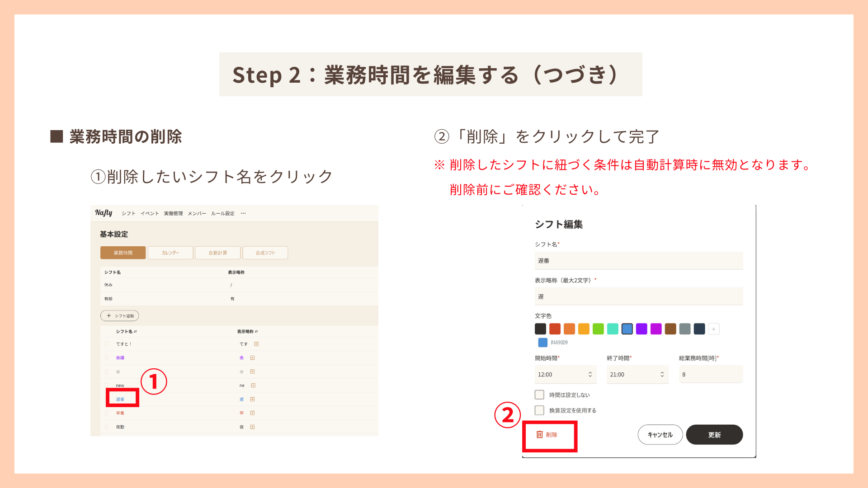Open the 開始時間 stepper for 12:00
Image resolution: width=868 pixels, height=488 pixels.
pyautogui.click(x=590, y=375)
